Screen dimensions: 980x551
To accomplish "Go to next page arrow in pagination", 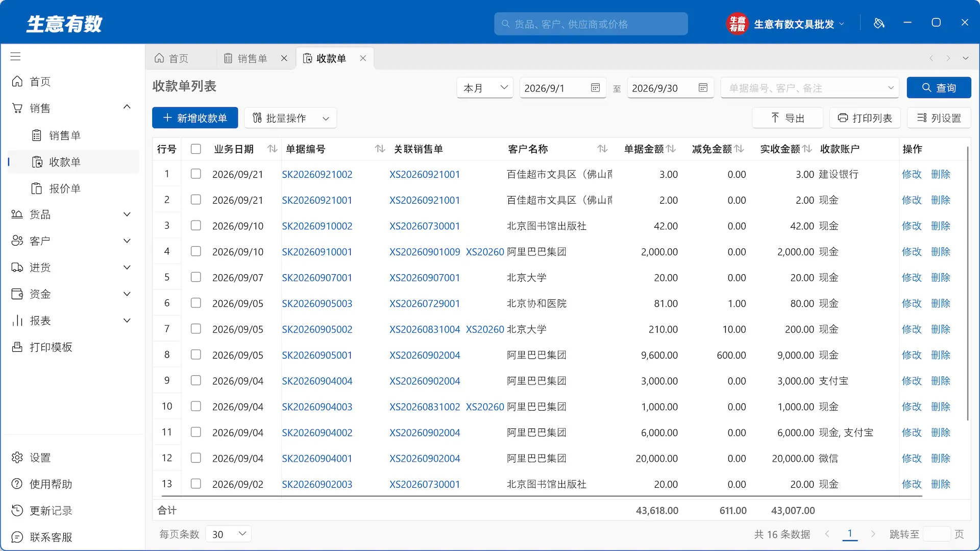I will pyautogui.click(x=873, y=534).
